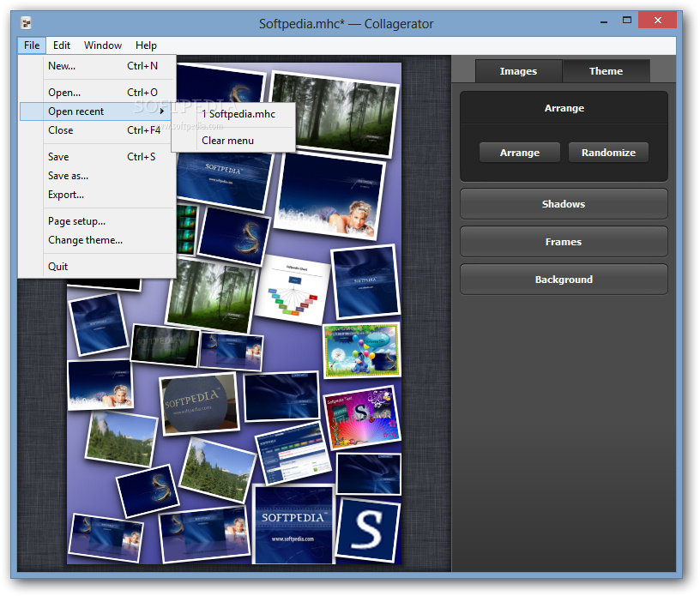
Task: Expand the Frames section
Action: coord(564,242)
